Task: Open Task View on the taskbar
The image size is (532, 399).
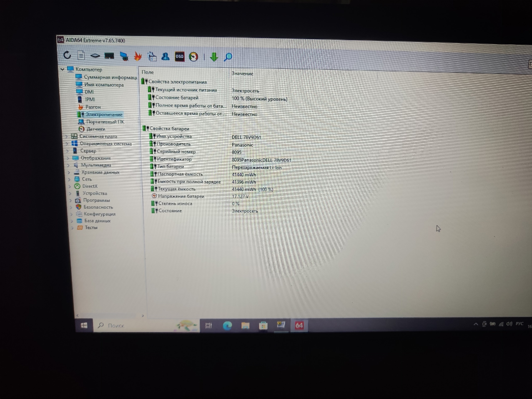Action: point(208,326)
